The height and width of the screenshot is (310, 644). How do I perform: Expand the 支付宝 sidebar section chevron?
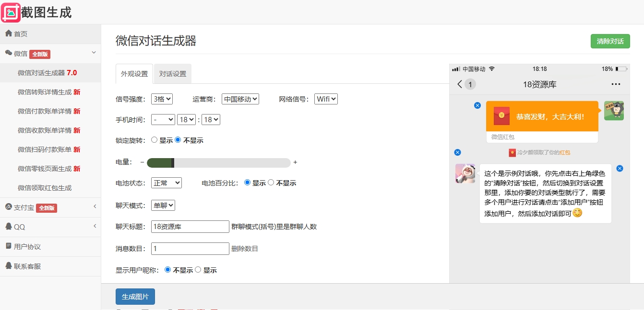[95, 207]
